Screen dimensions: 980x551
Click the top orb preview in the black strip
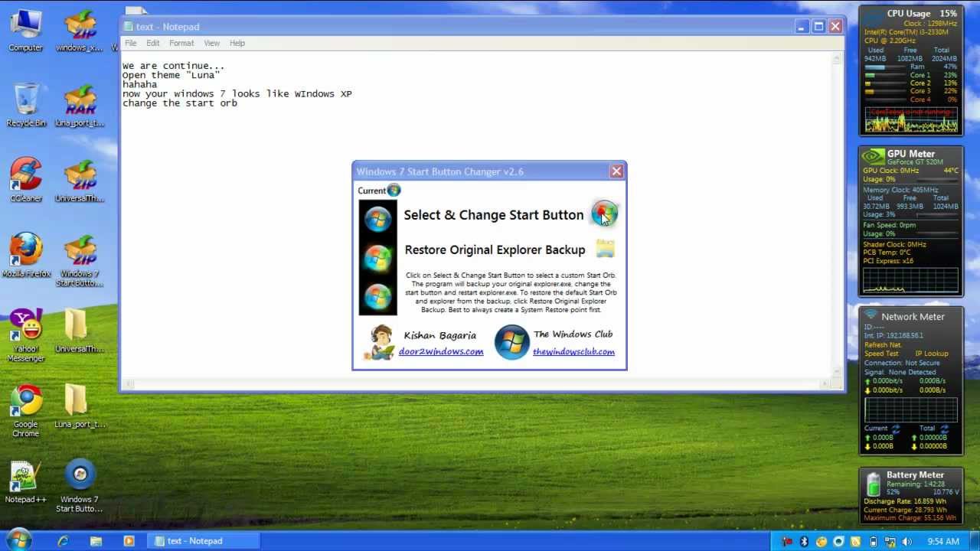pyautogui.click(x=377, y=219)
